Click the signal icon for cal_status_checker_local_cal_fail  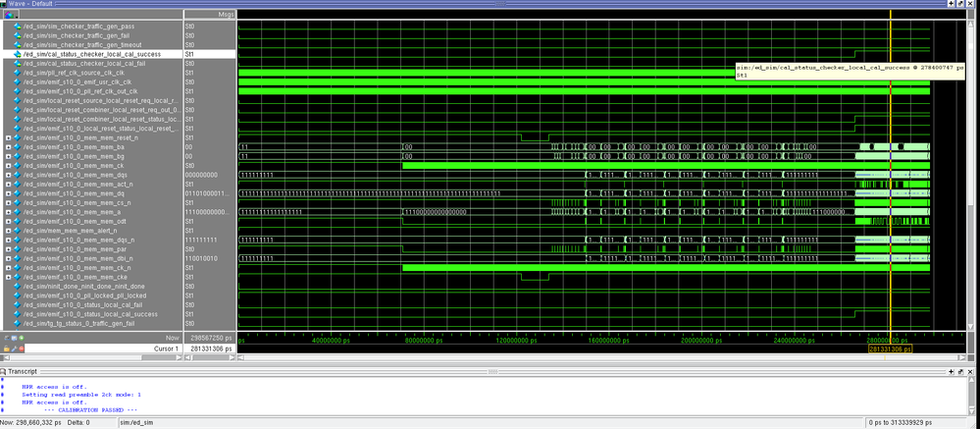[x=18, y=63]
